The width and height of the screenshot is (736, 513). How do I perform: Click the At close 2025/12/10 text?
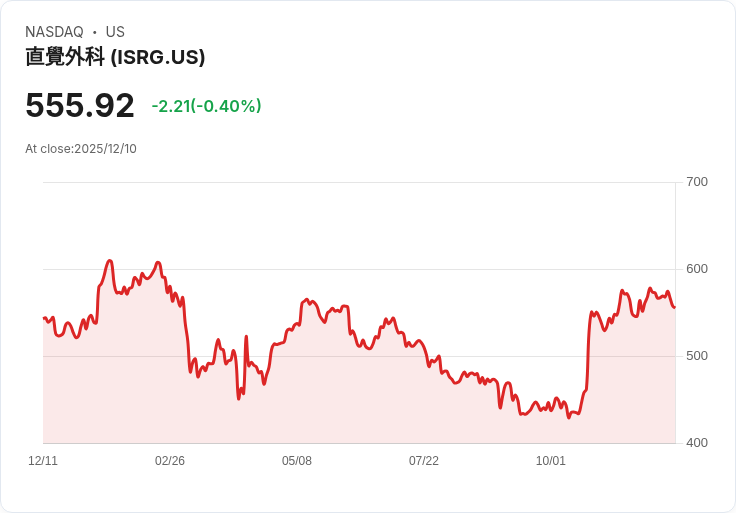click(81, 149)
